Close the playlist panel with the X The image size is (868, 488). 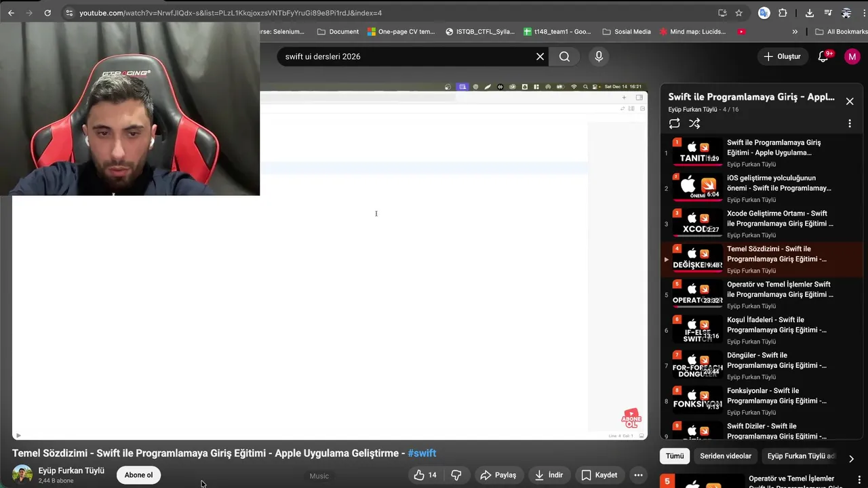tap(850, 102)
